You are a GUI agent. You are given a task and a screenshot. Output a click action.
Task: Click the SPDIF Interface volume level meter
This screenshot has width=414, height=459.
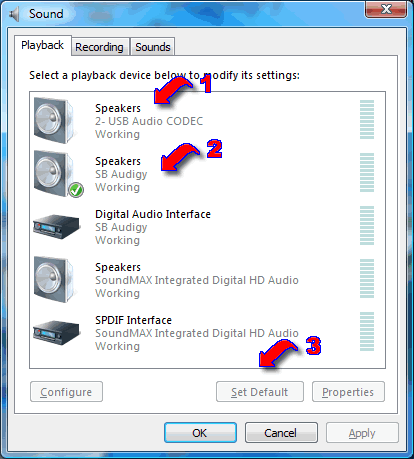367,331
